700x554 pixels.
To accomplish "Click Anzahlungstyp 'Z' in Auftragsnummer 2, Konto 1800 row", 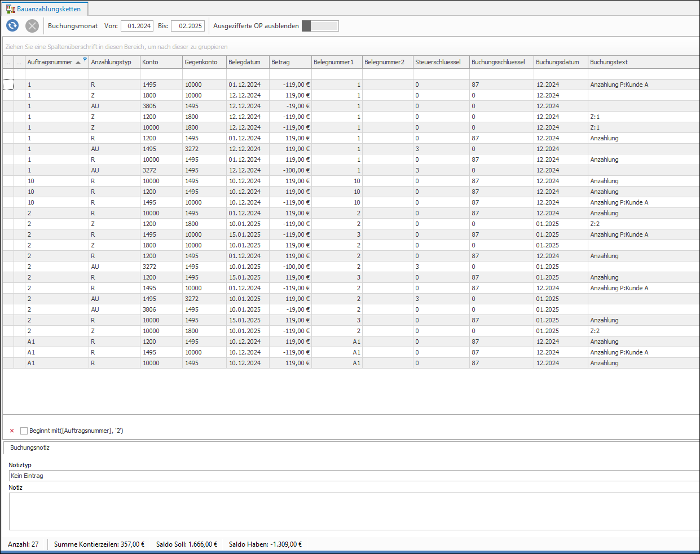I will click(92, 245).
